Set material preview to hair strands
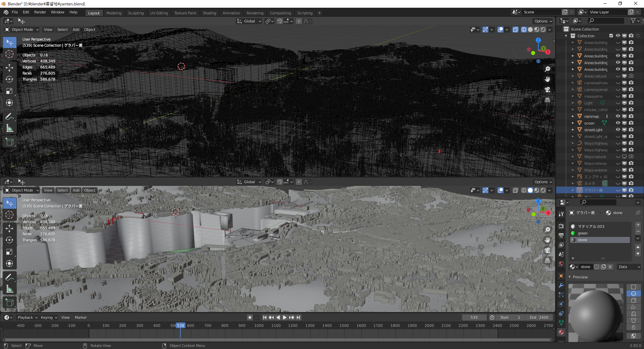This screenshot has width=644, height=349. pos(634,307)
